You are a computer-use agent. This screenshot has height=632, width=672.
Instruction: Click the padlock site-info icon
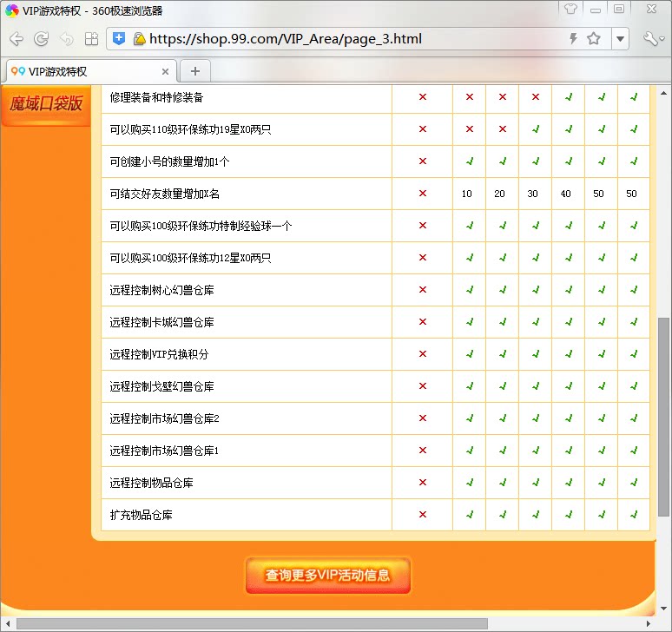tap(139, 39)
